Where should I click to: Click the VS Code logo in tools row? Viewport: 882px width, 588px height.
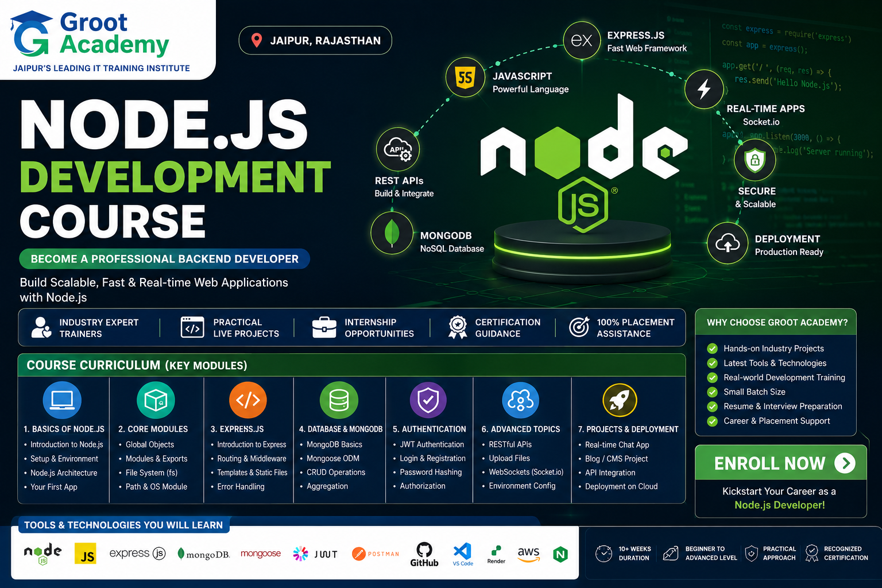click(x=463, y=554)
